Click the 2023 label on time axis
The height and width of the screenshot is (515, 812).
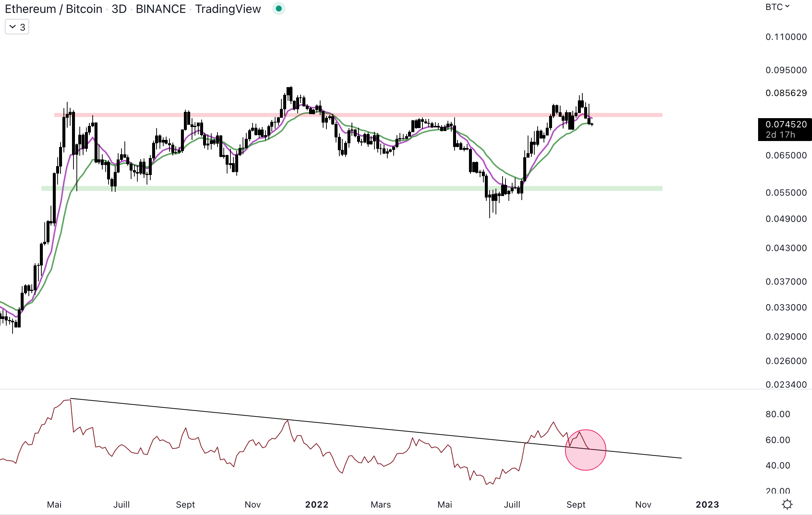(707, 505)
